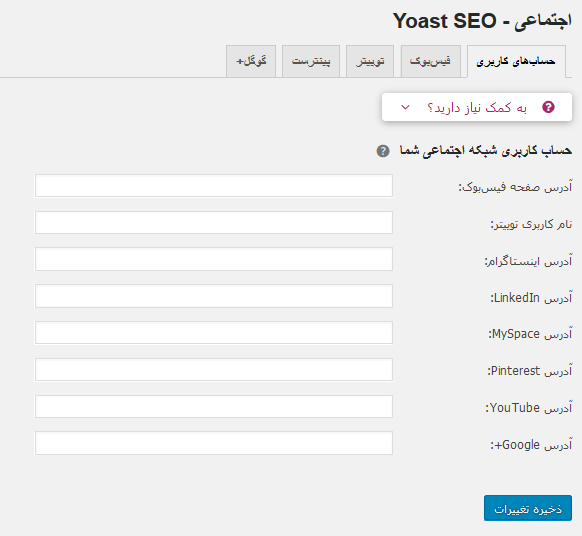Open the 'حساب‌های کاربری' tab

[x=516, y=62]
